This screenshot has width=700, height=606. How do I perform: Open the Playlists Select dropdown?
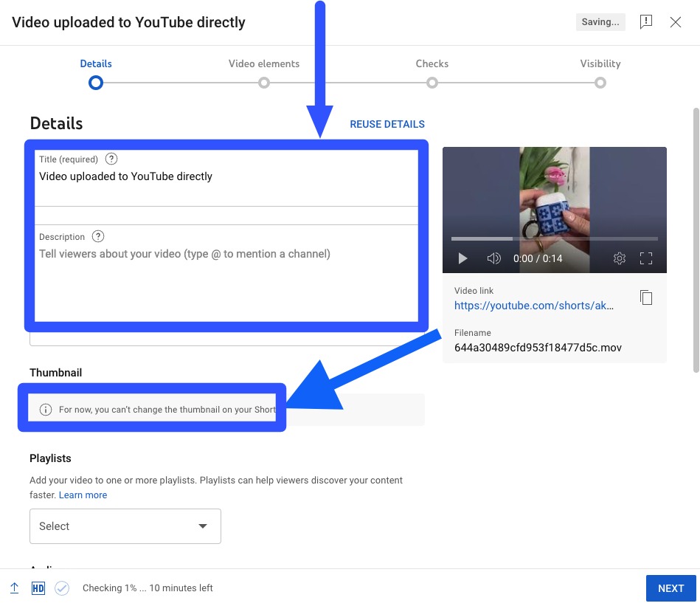pos(125,526)
